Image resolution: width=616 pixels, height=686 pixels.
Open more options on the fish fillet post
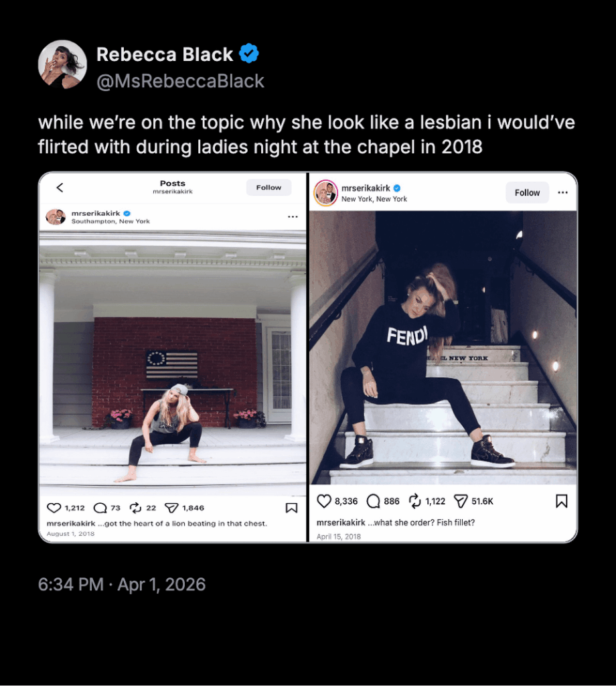tap(561, 192)
